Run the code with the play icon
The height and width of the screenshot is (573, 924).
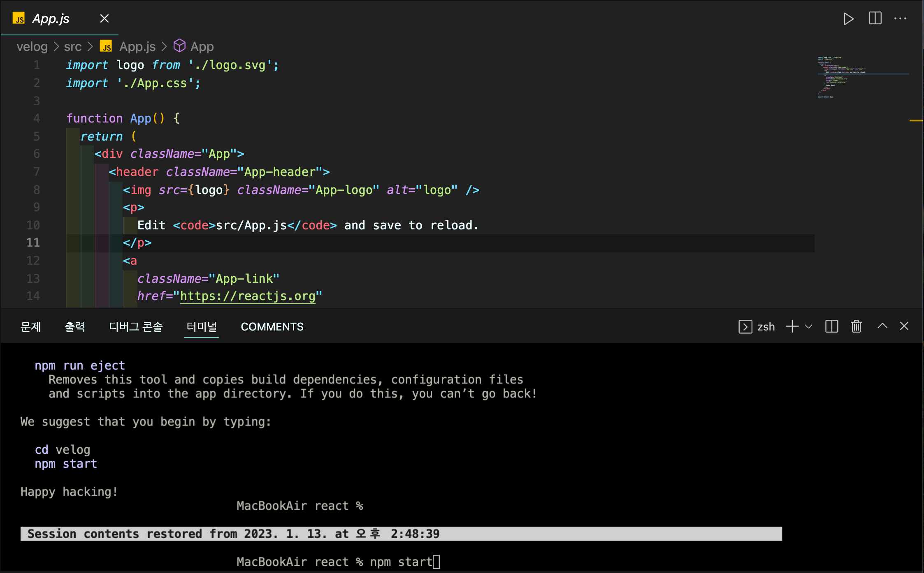(x=848, y=19)
